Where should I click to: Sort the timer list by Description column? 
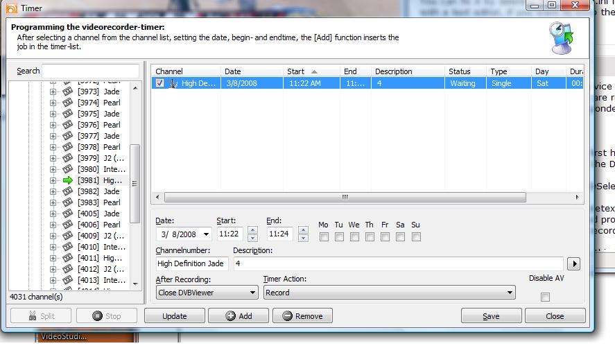point(408,71)
